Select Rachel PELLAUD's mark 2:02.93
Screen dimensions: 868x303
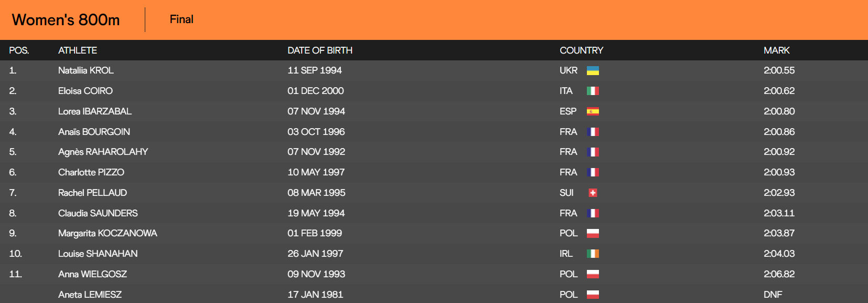tap(779, 193)
